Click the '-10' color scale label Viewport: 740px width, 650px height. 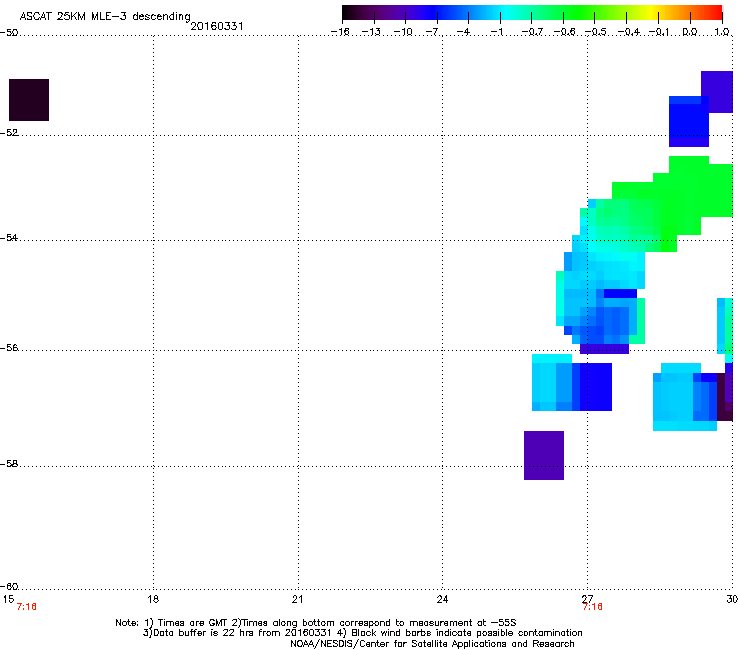point(403,32)
